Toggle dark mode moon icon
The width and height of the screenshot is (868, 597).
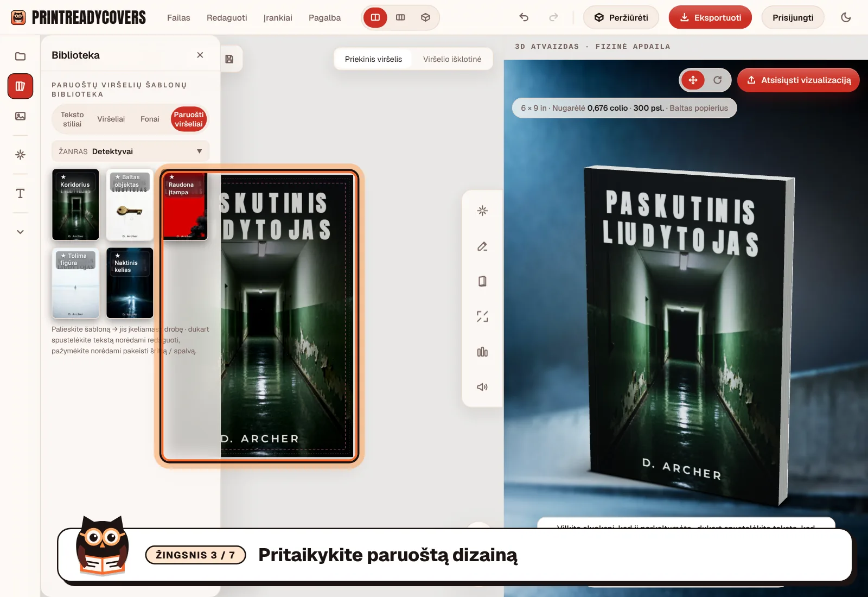846,17
